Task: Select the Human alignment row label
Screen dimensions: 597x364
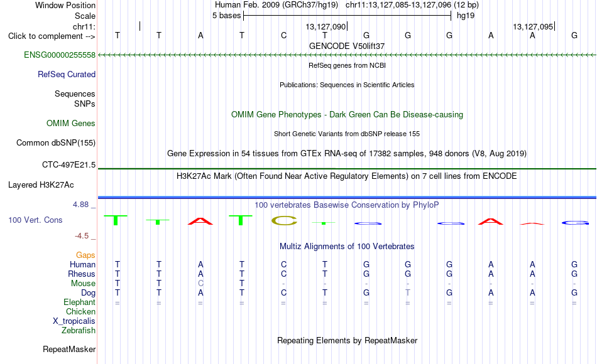Action: (x=82, y=264)
